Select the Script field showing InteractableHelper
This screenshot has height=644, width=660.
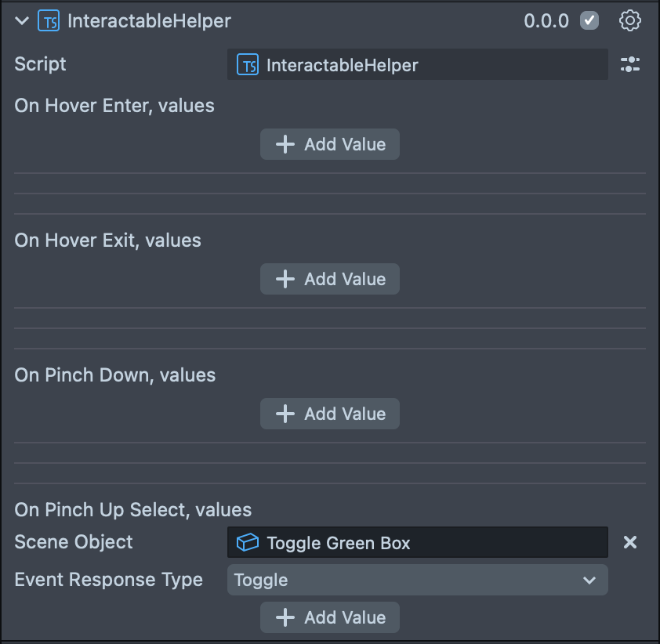417,65
